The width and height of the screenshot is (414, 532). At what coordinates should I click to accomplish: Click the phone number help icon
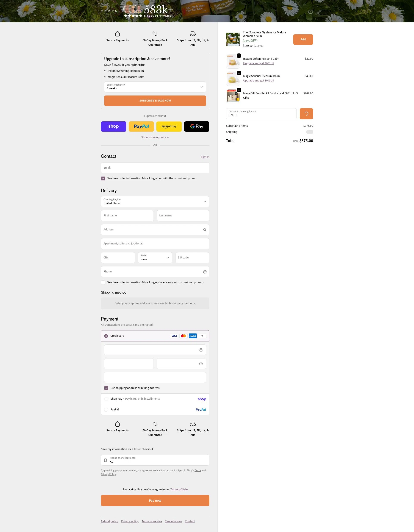pyautogui.click(x=204, y=272)
